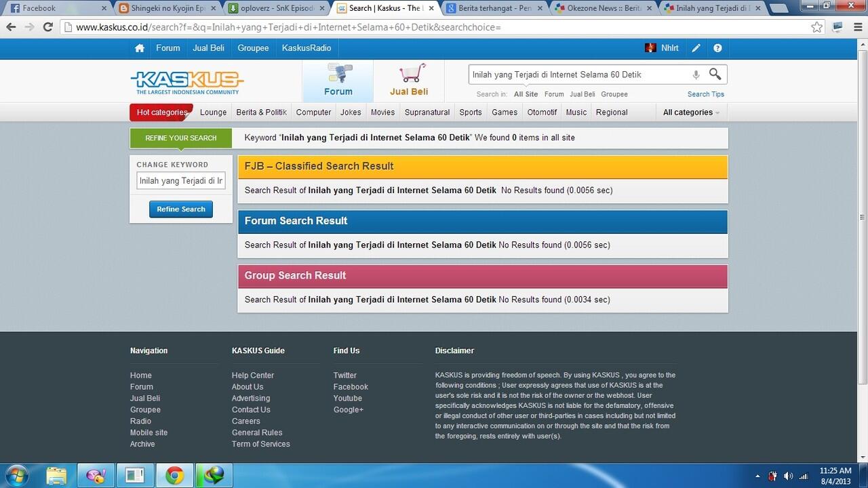Open the Supranatural category
Viewport: 868px width, 488px height.
427,113
